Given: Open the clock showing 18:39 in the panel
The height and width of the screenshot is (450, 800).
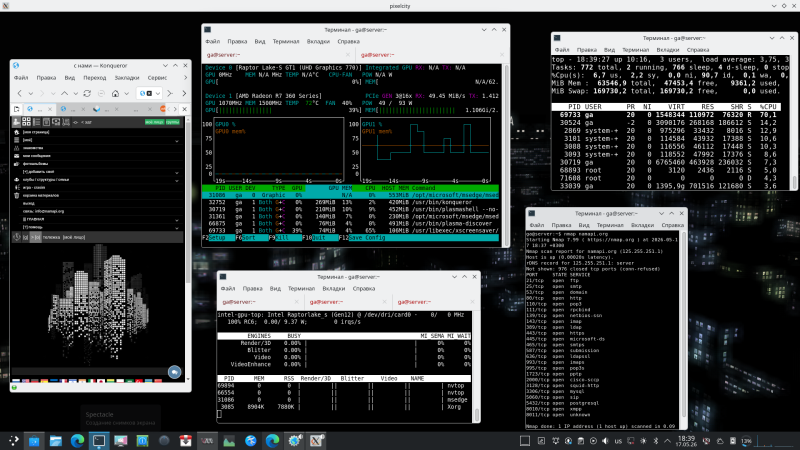Looking at the screenshot, I should click(686, 441).
